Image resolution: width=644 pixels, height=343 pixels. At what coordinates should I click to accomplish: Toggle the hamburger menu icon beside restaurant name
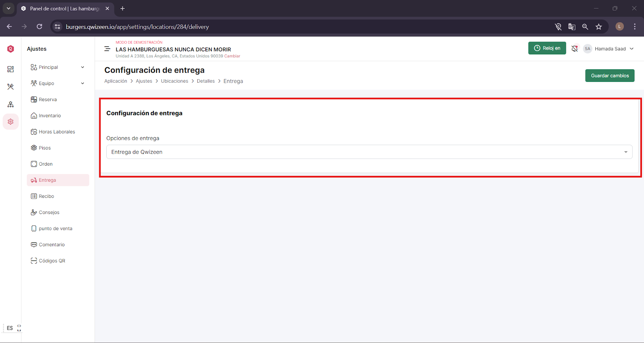click(107, 49)
